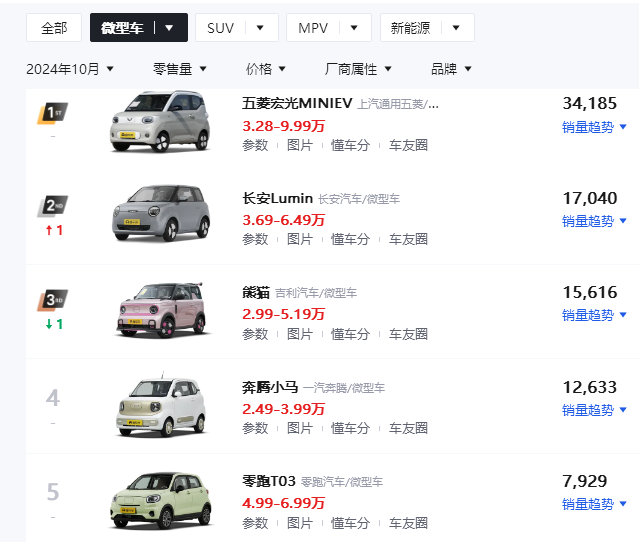Open 车友圈 for 奔腾小马
The height and width of the screenshot is (542, 639).
click(x=408, y=429)
